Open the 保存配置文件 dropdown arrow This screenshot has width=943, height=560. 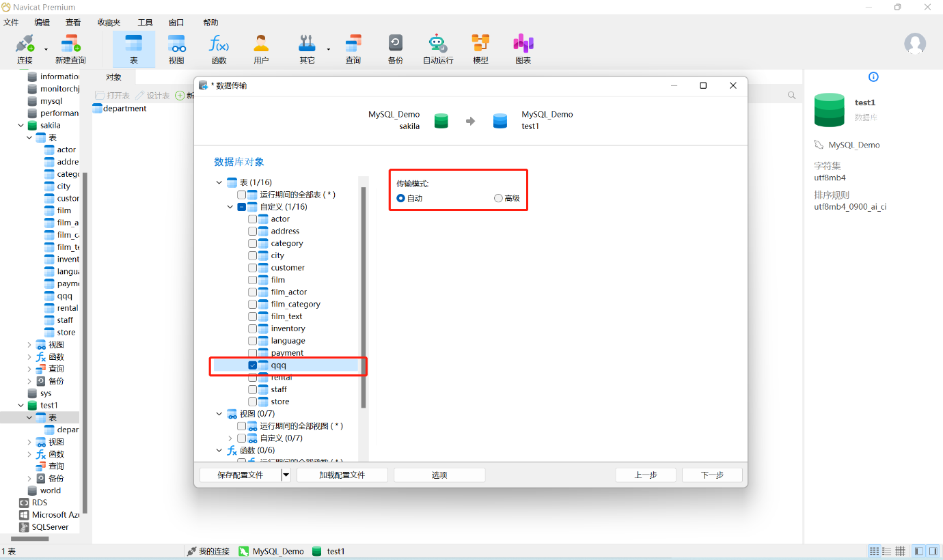(286, 475)
